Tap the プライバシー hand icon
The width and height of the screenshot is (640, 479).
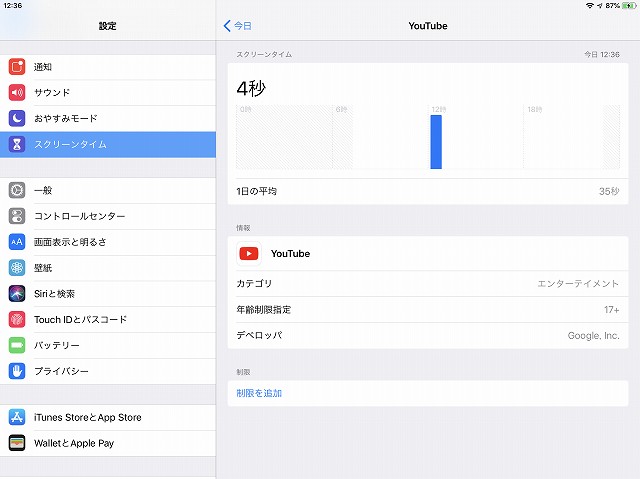pos(17,371)
